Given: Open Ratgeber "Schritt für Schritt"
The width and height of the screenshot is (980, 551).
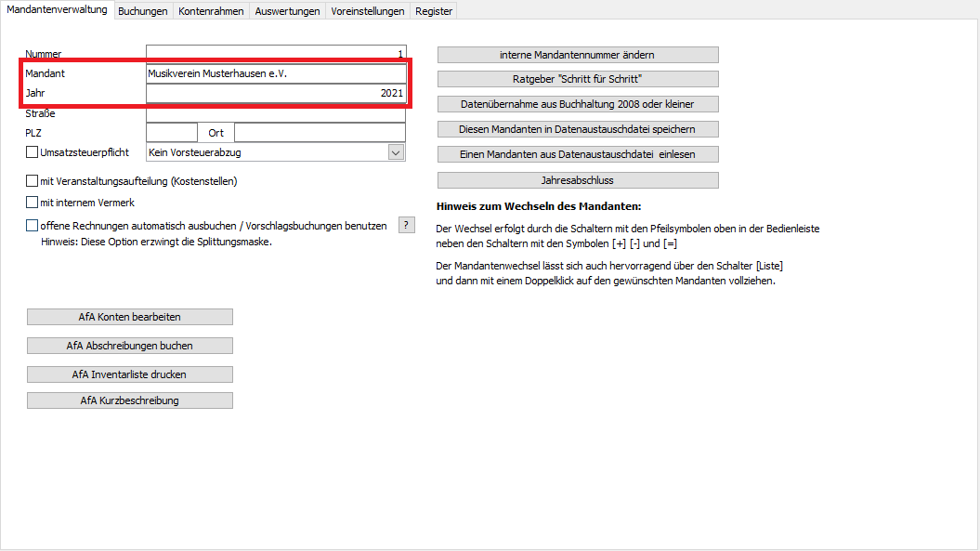Looking at the screenshot, I should click(x=577, y=80).
